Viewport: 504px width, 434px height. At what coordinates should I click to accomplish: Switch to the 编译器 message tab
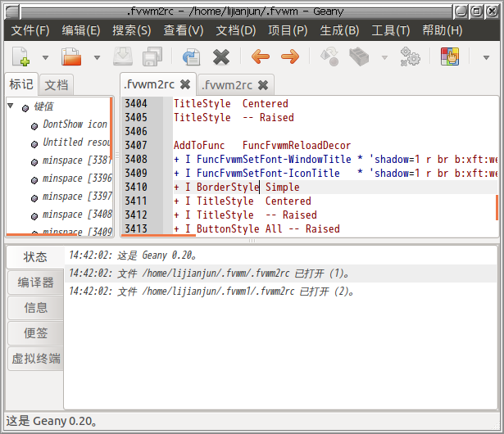point(35,283)
